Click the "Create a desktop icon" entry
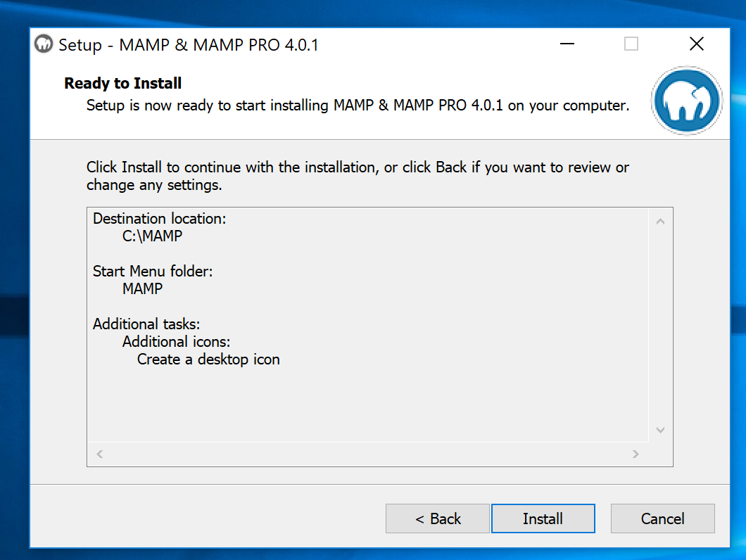The height and width of the screenshot is (560, 746). coord(208,359)
